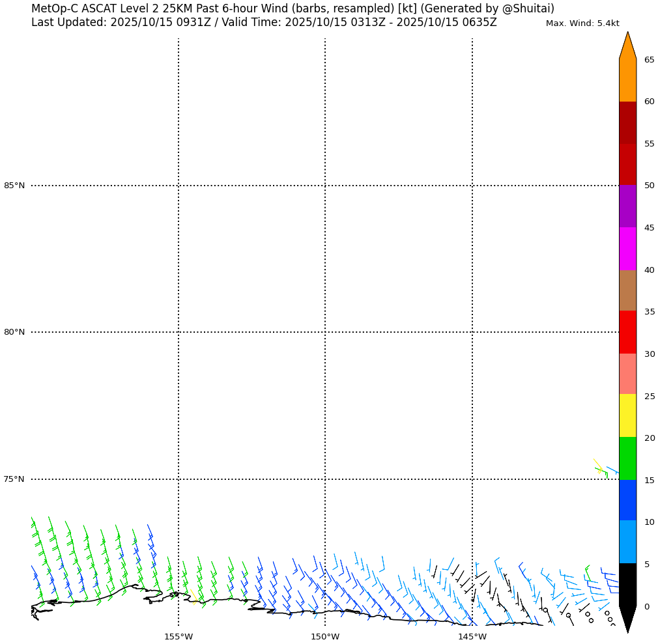Select the purple 45-50 kt color band
658x644 pixels.
627,206
